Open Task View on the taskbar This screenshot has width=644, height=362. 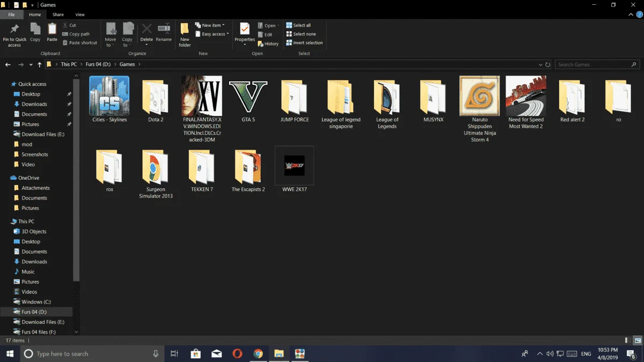pyautogui.click(x=174, y=353)
